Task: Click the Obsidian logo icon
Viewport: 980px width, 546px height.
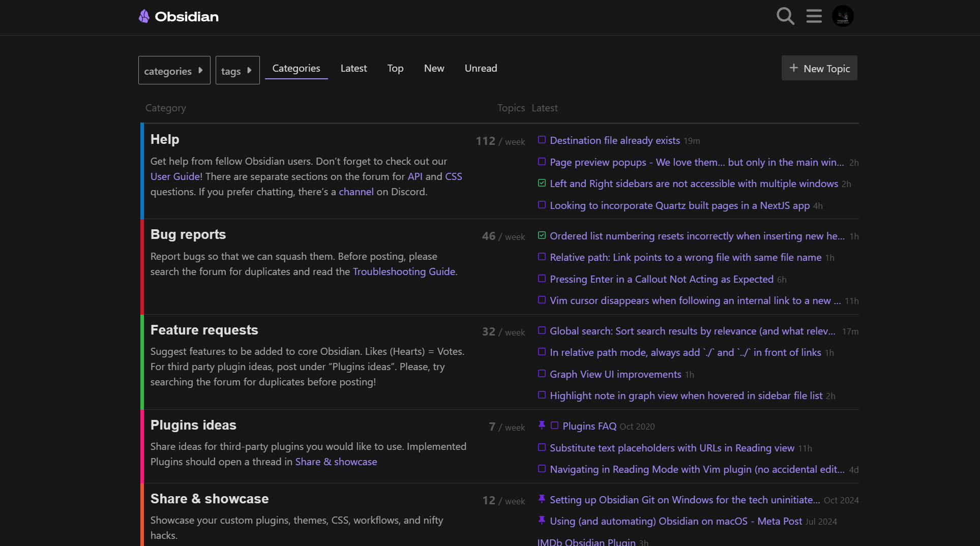Action: click(x=144, y=16)
